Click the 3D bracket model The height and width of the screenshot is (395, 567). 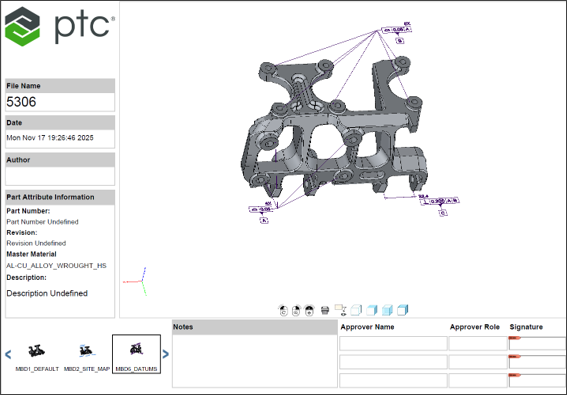click(x=333, y=127)
